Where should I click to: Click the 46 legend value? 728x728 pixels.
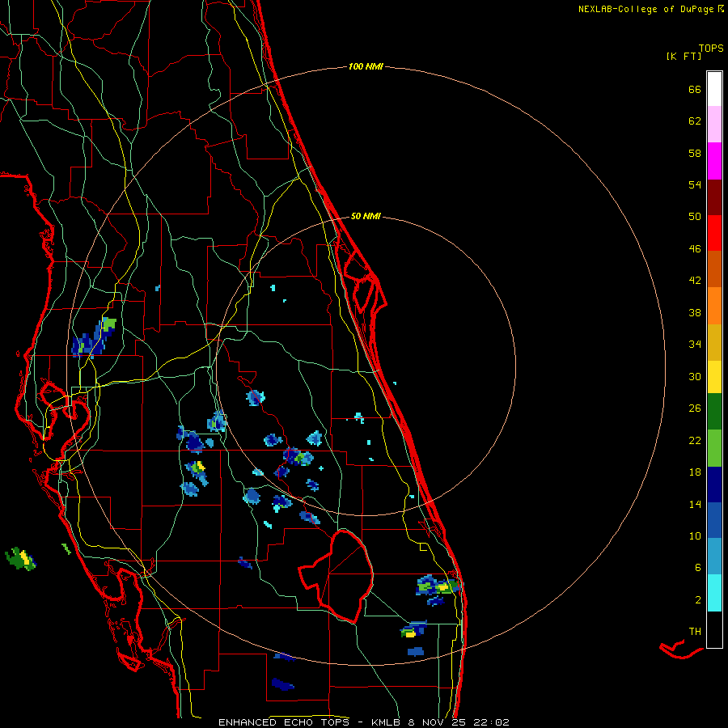695,249
